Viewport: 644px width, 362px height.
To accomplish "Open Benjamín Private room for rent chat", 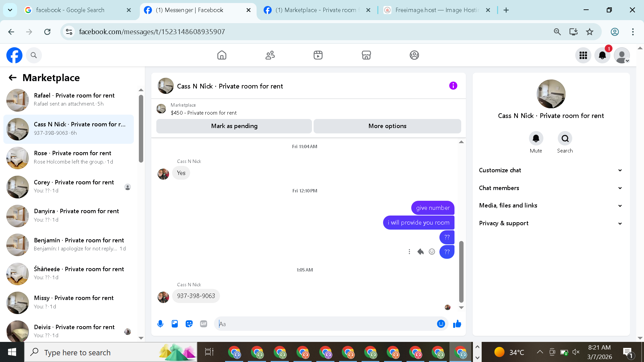I will [68, 245].
